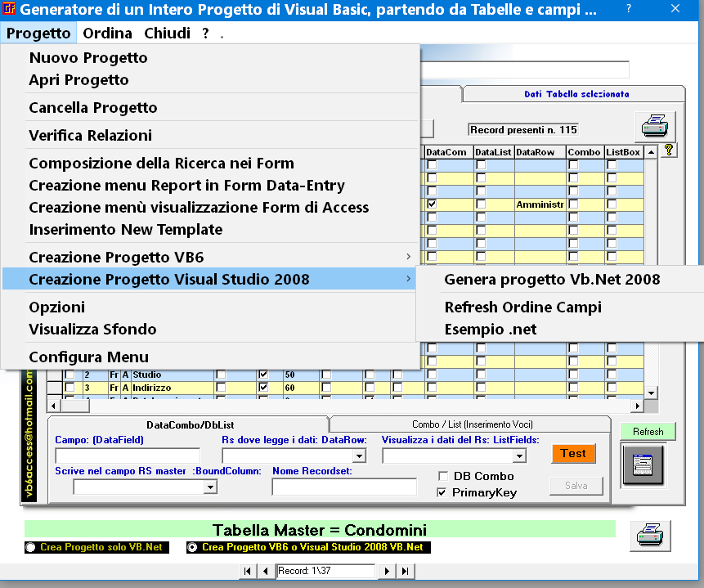Screen dimensions: 704x588
Task: Switch to Combo / List (Inserimento Voci) tab
Action: [472, 424]
